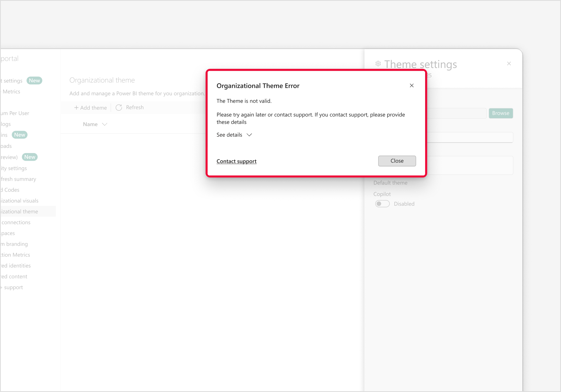Click the name input field below Browse
The width and height of the screenshot is (561, 392).
coord(470,137)
